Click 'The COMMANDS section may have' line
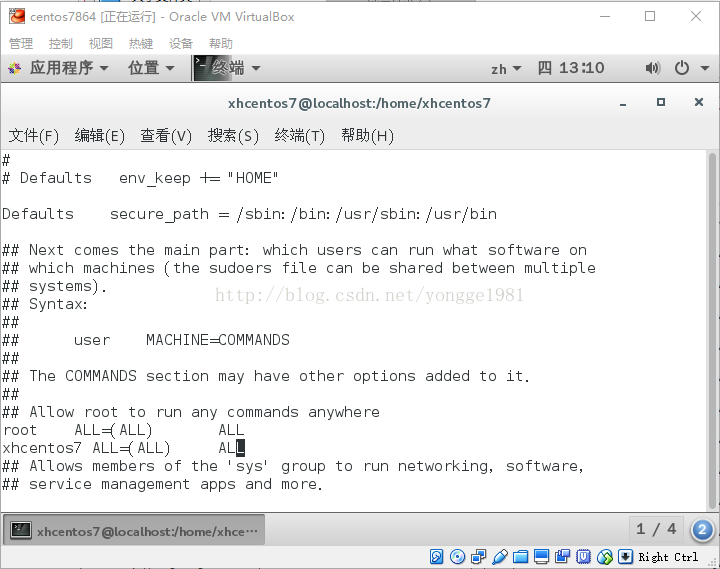This screenshot has width=720, height=569. [266, 377]
